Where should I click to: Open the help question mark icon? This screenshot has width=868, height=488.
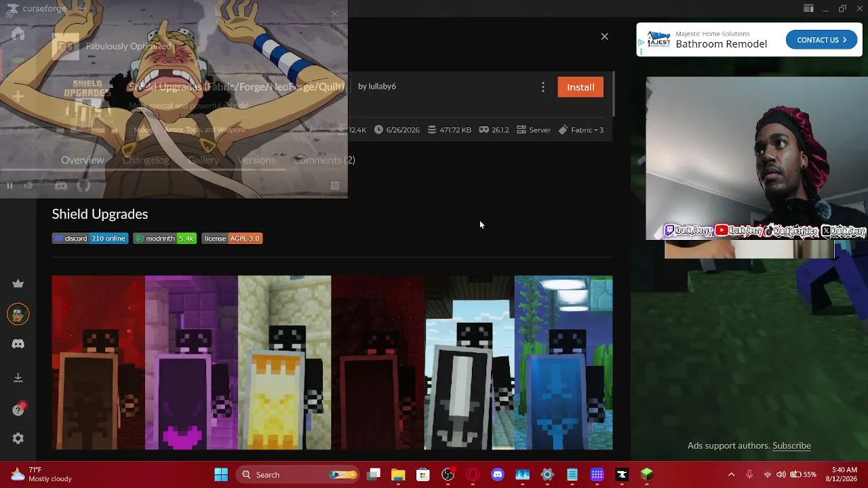(x=18, y=409)
